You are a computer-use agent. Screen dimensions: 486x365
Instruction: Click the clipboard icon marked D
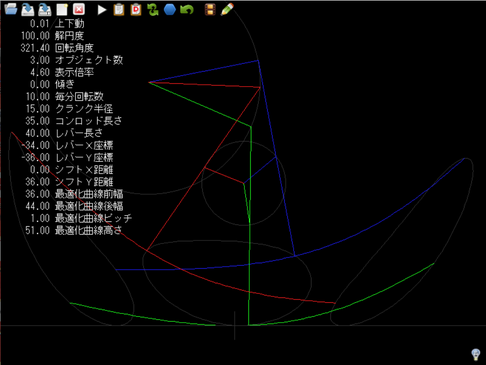click(x=136, y=9)
